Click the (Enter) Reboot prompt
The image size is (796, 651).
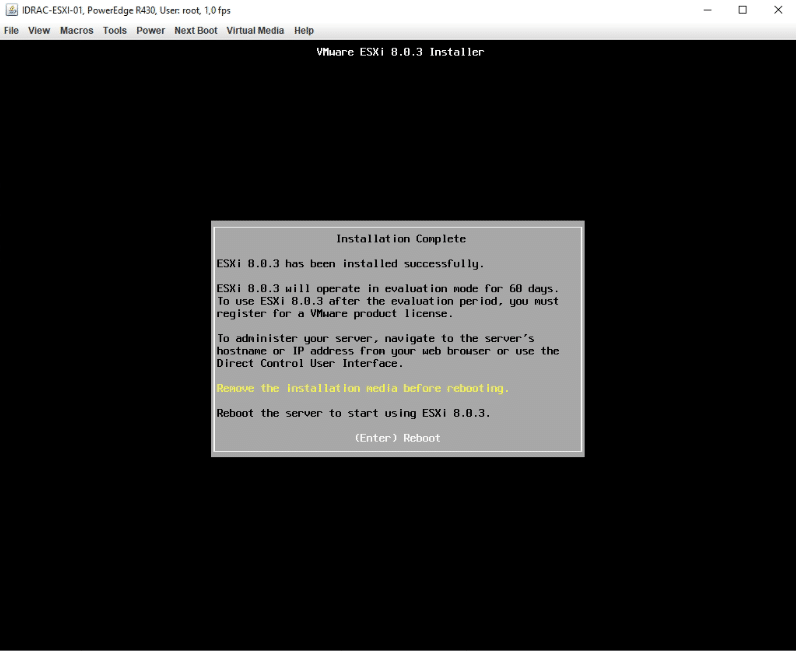tap(397, 438)
